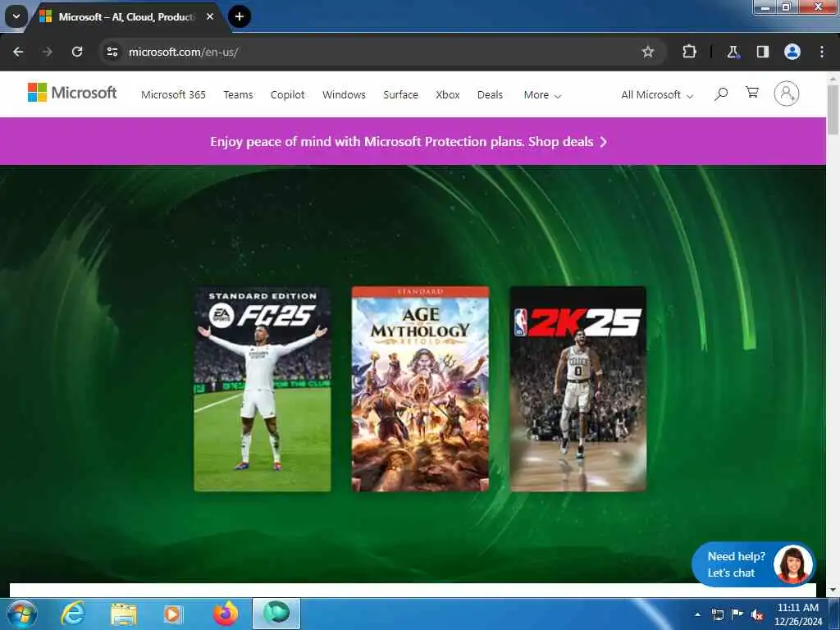Open the Chrome extensions puzzle icon
Screen dimensions: 840x630
(689, 52)
